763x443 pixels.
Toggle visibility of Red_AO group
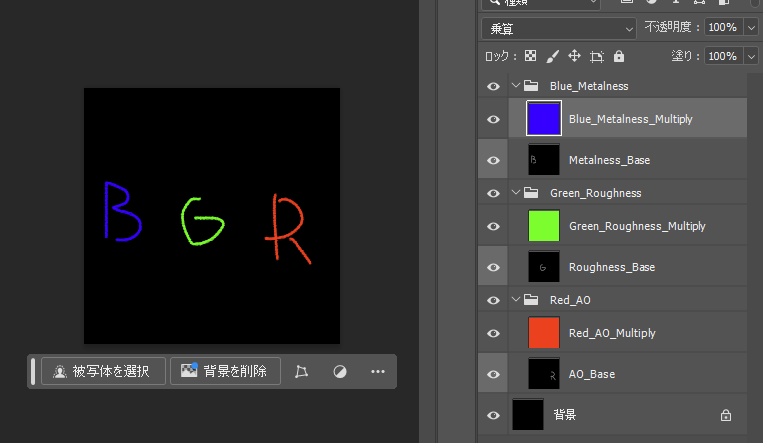pos(493,300)
